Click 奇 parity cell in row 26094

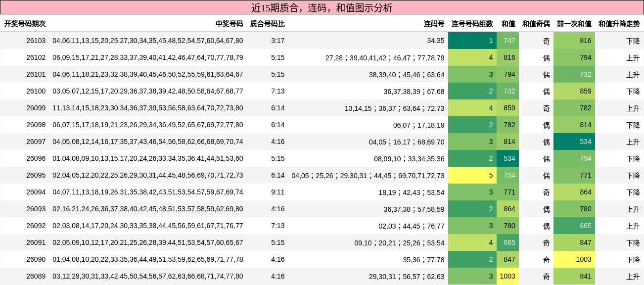tap(546, 192)
